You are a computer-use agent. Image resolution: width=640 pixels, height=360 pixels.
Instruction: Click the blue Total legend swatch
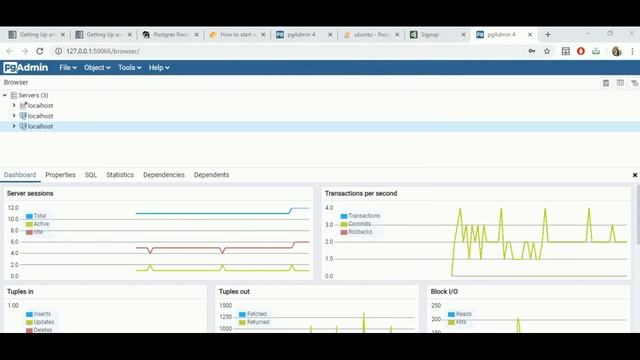pos(29,216)
